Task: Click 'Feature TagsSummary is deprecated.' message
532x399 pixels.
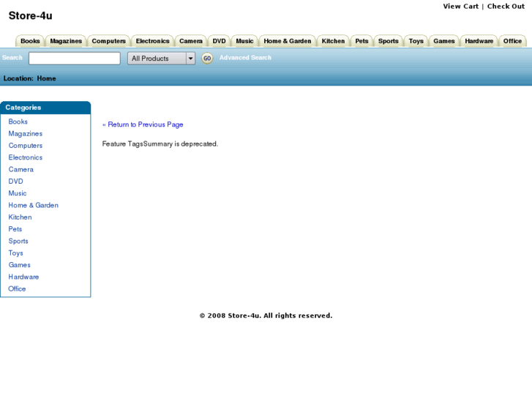Action: click(x=160, y=144)
